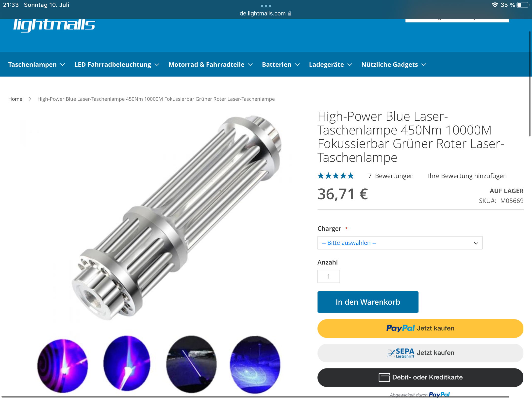The image size is (532, 399).
Task: Open LED Fahrradbeleuchtung menu
Action: coord(117,65)
